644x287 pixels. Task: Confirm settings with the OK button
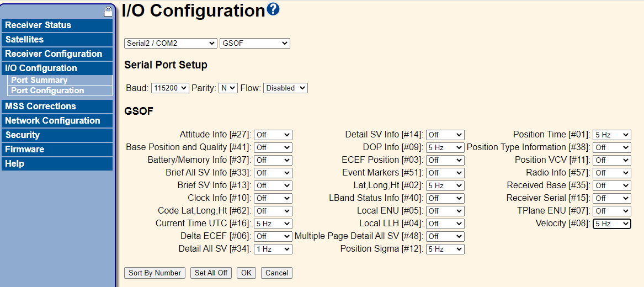click(x=246, y=273)
